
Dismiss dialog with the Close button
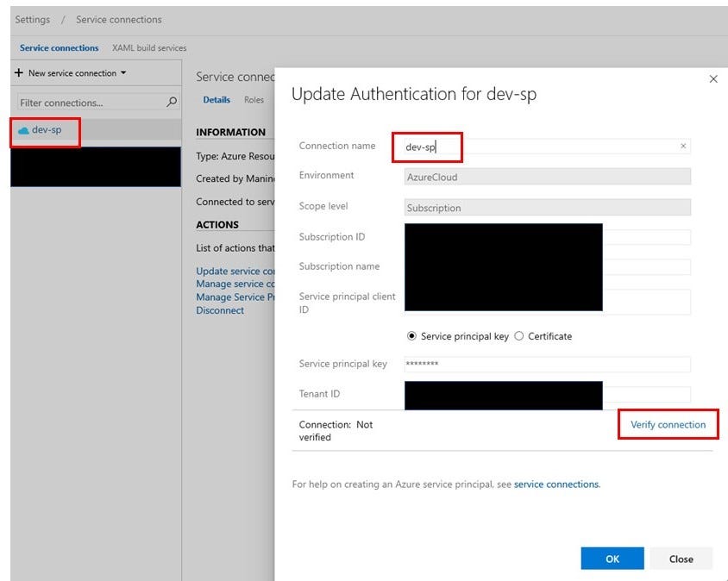point(681,559)
